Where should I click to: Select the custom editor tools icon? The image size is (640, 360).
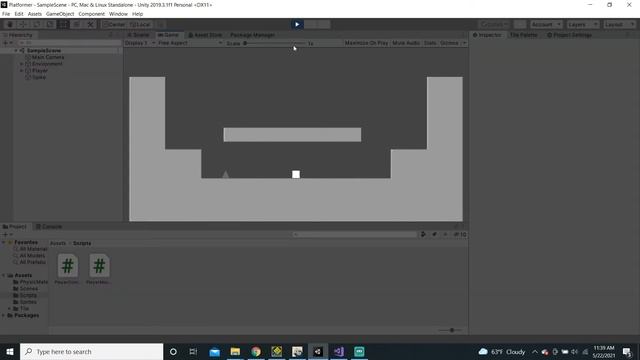coord(90,24)
